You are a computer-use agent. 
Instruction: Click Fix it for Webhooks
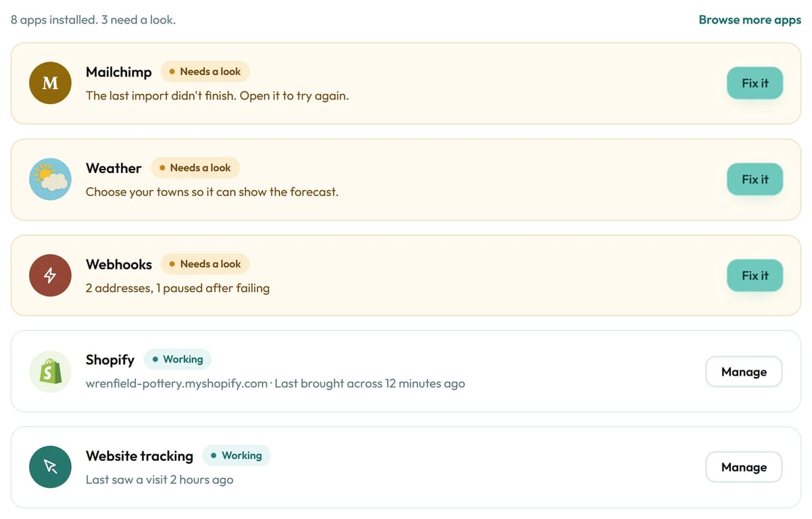[x=755, y=275]
